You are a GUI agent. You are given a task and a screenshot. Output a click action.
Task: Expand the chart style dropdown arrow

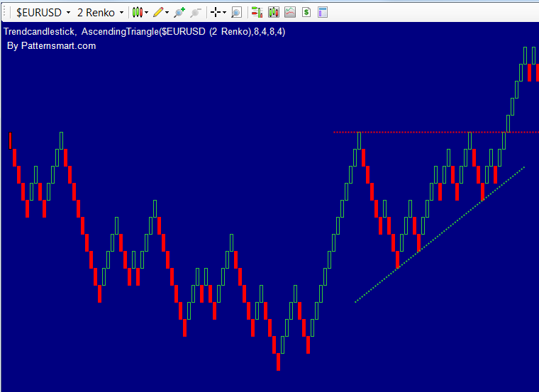146,13
